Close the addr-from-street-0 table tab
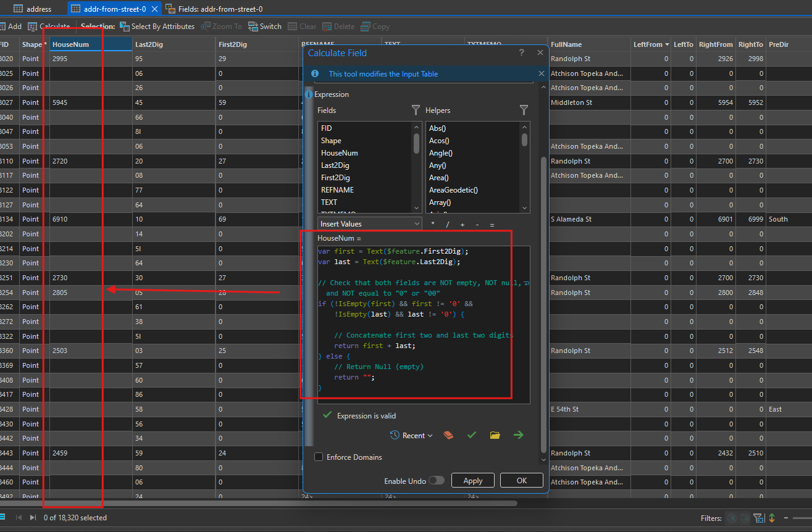This screenshot has width=812, height=532. click(x=154, y=9)
